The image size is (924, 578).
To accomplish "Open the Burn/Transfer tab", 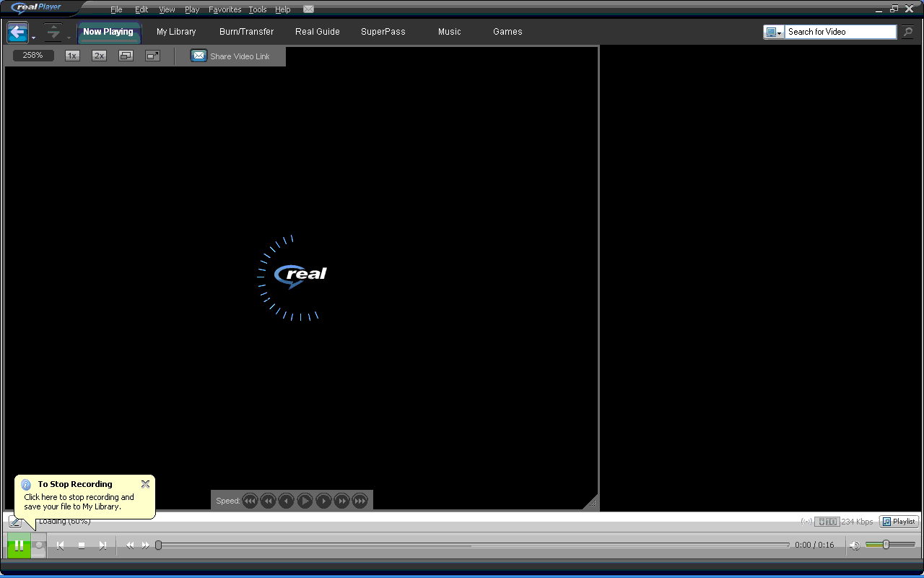I will click(247, 32).
